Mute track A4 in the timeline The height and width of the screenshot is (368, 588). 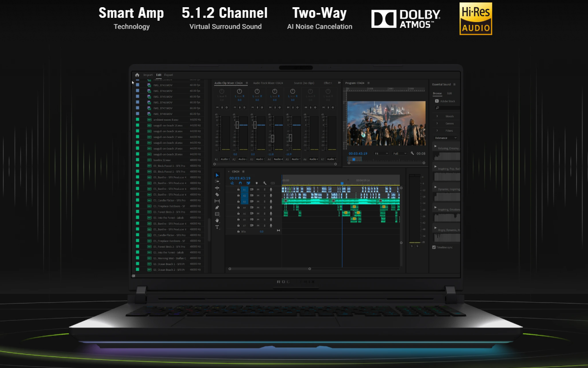pos(258,208)
